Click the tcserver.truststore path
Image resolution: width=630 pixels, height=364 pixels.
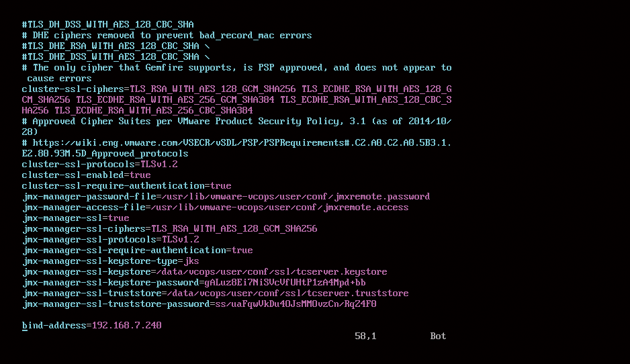tap(287, 293)
